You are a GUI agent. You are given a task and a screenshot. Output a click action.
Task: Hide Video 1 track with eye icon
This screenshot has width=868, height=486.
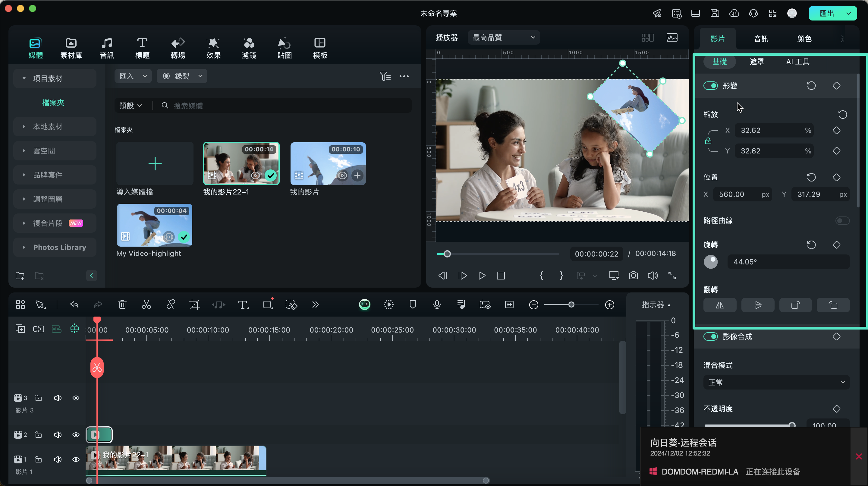[76, 459]
